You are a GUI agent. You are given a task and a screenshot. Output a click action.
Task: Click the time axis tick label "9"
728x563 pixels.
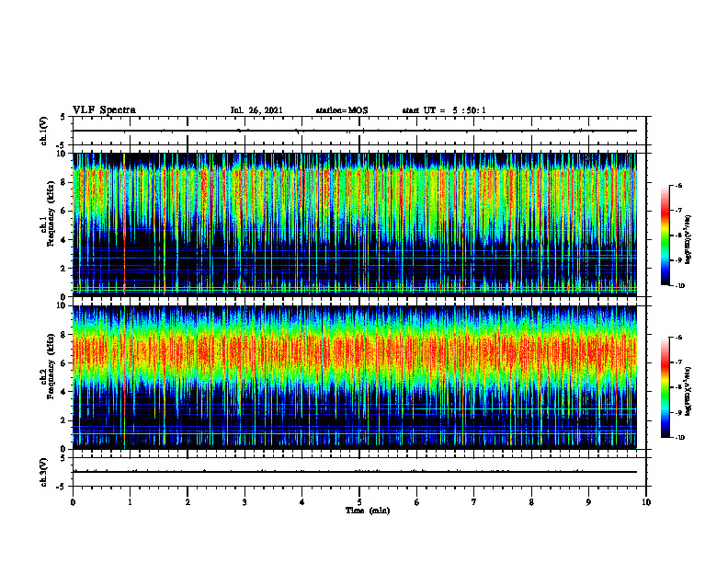pos(588,502)
